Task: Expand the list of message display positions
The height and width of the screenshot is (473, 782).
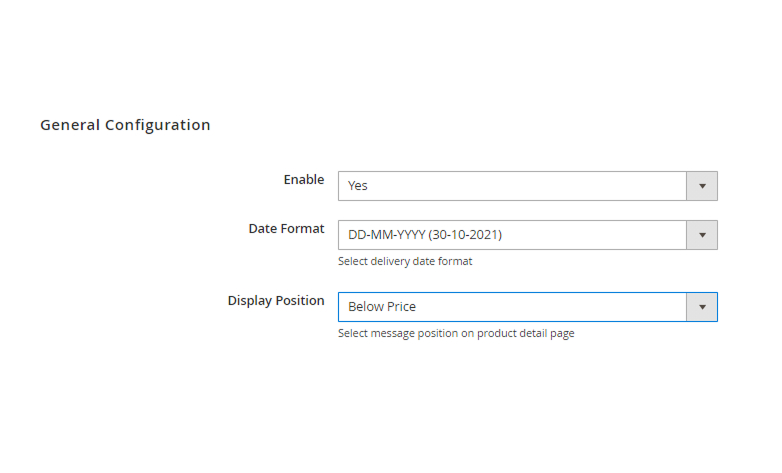Action: [x=702, y=307]
